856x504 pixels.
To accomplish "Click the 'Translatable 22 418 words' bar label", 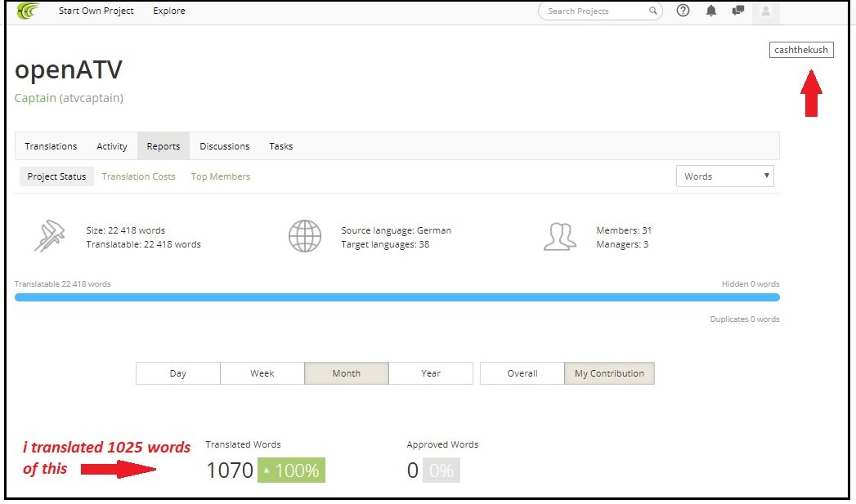I will [63, 283].
